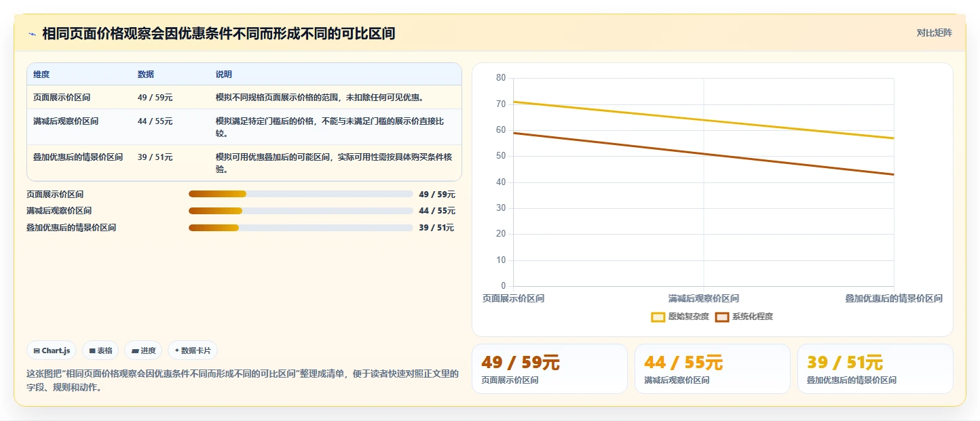Screen dimensions: 980x421
Task: Click chart x-axis label 页面展示价区间
Action: 513,298
